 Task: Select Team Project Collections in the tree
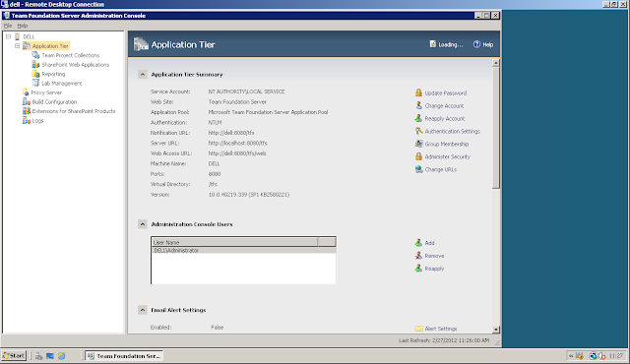pyautogui.click(x=71, y=55)
